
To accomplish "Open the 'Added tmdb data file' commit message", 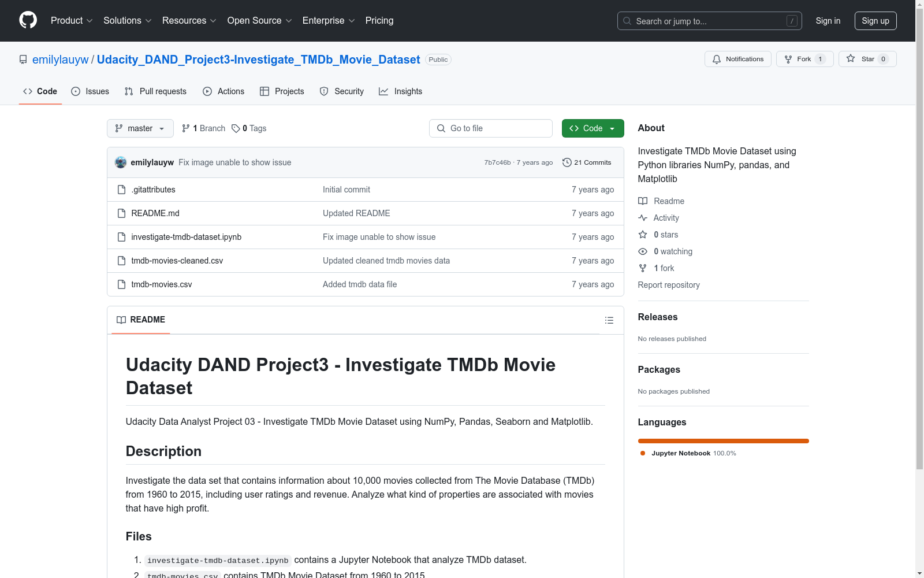I will tap(360, 284).
